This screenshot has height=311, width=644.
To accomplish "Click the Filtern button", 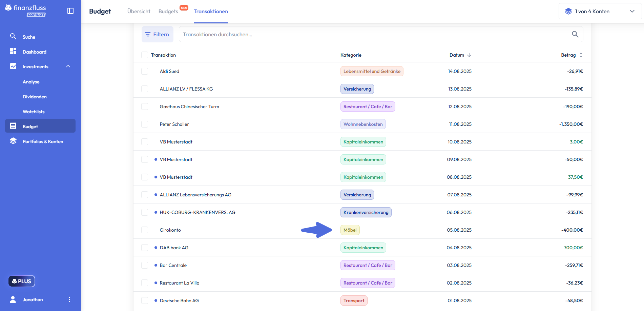I will coord(157,34).
